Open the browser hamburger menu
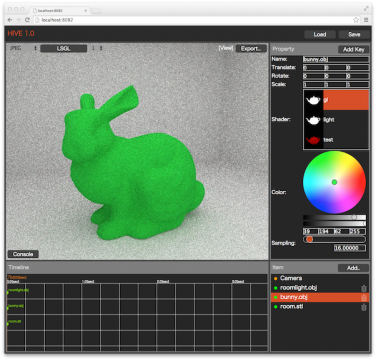The width and height of the screenshot is (376, 360). pos(366,20)
